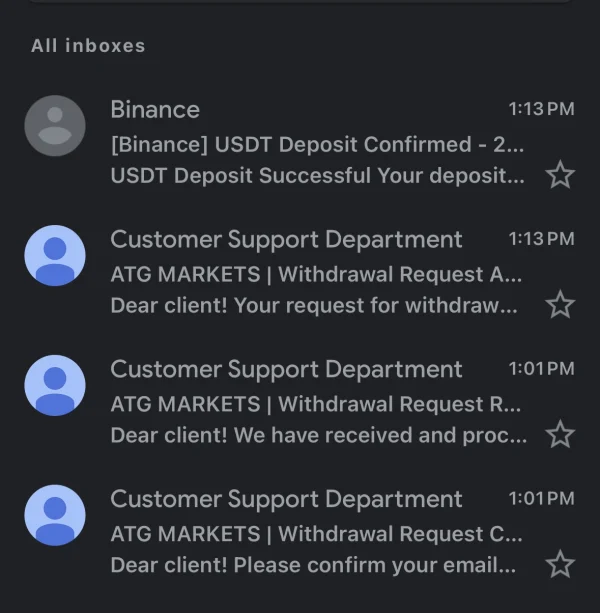Tap the gray Binance sender avatar
This screenshot has height=613, width=600.
tap(55, 126)
